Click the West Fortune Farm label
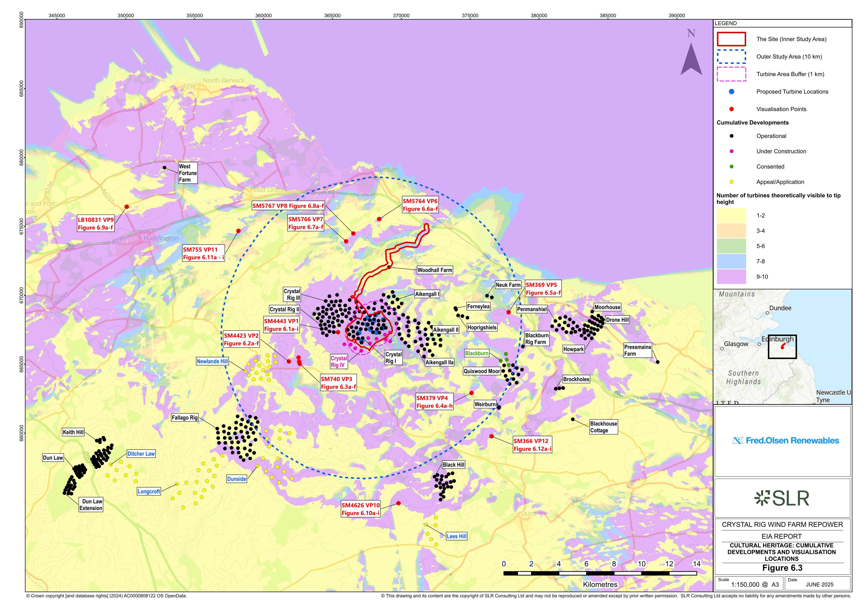The width and height of the screenshot is (868, 614). (x=188, y=173)
